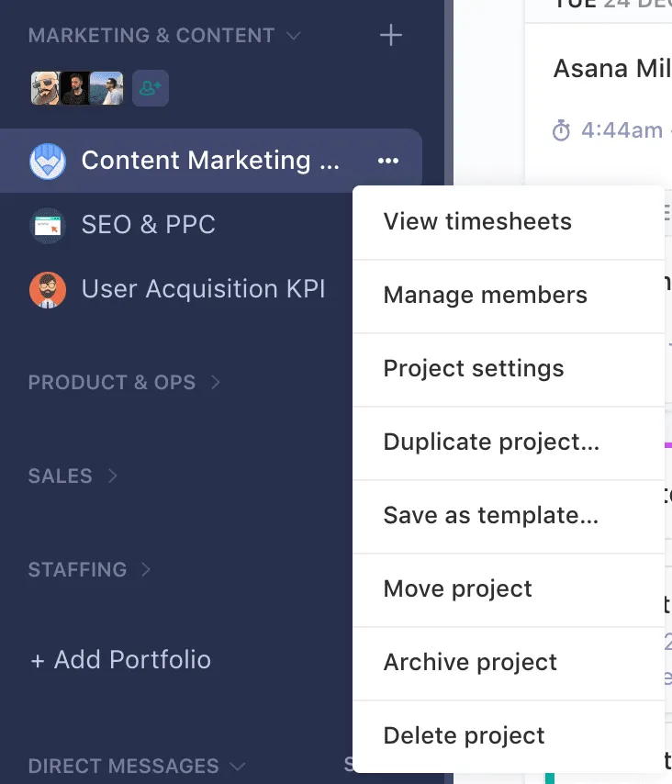Open Project settings from the menu
672x784 pixels.
(474, 369)
